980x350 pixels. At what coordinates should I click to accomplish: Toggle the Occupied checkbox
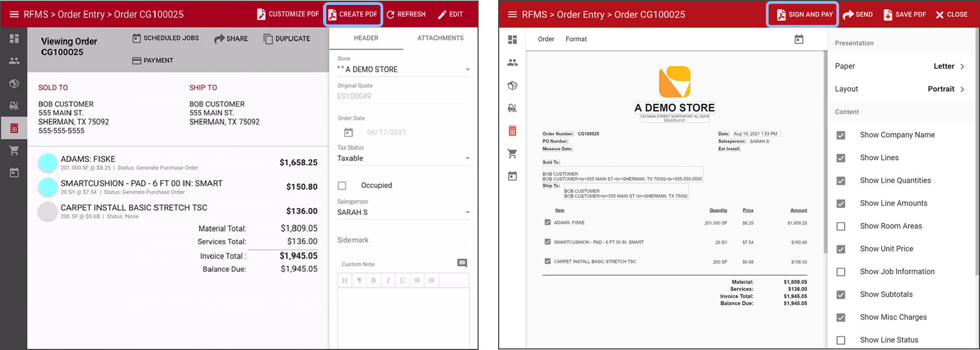[x=342, y=186]
